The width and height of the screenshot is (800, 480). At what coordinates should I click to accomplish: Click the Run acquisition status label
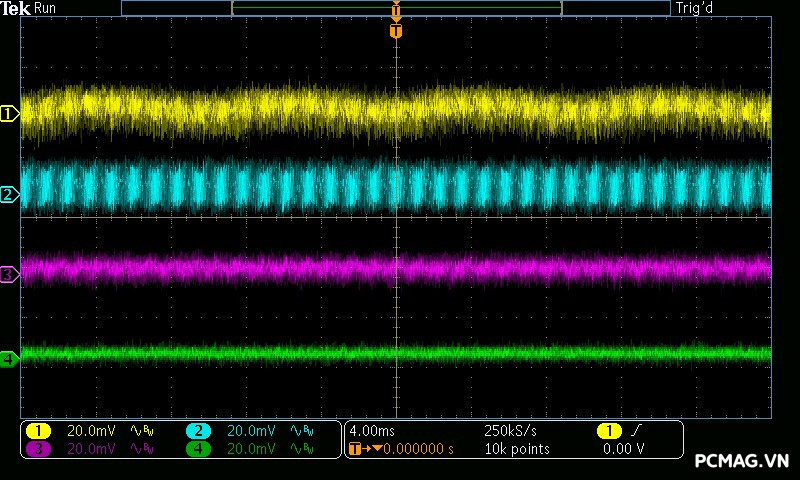(x=45, y=8)
